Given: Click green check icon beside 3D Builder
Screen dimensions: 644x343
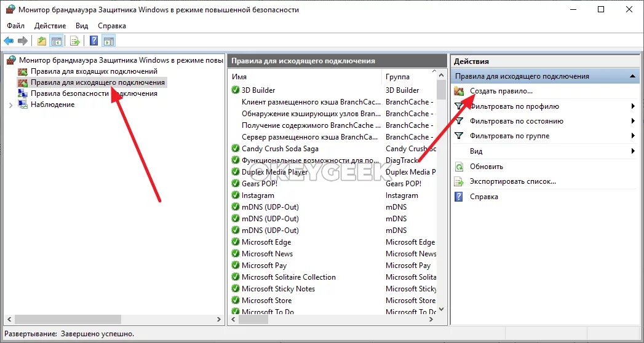Looking at the screenshot, I should pyautogui.click(x=236, y=90).
